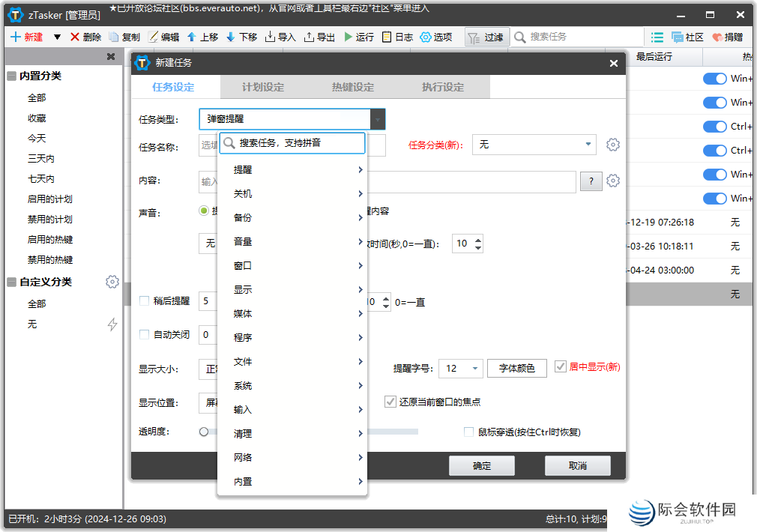Open the 任务分类(新) dropdown
Image resolution: width=757 pixels, height=532 pixels.
pyautogui.click(x=534, y=144)
